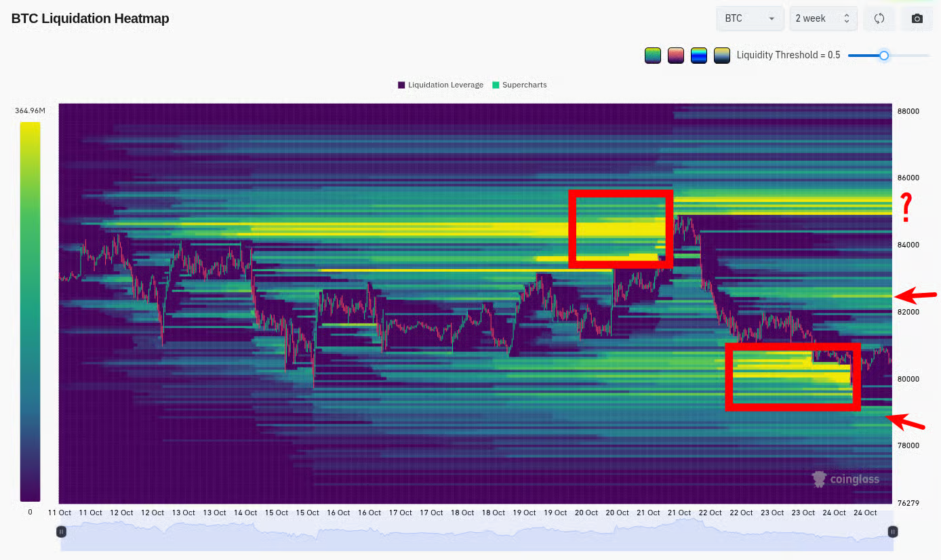Click the 14 Oct date axis label
This screenshot has width=941, height=560.
tap(245, 513)
